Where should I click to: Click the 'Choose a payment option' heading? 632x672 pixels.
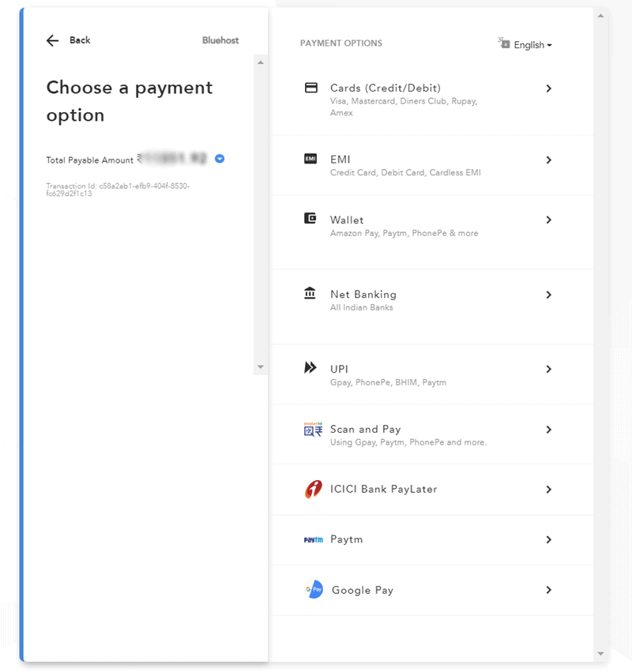coord(129,101)
